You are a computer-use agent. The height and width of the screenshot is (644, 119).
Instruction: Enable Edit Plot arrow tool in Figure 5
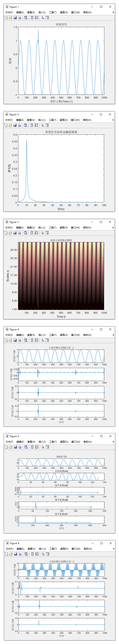(43, 447)
